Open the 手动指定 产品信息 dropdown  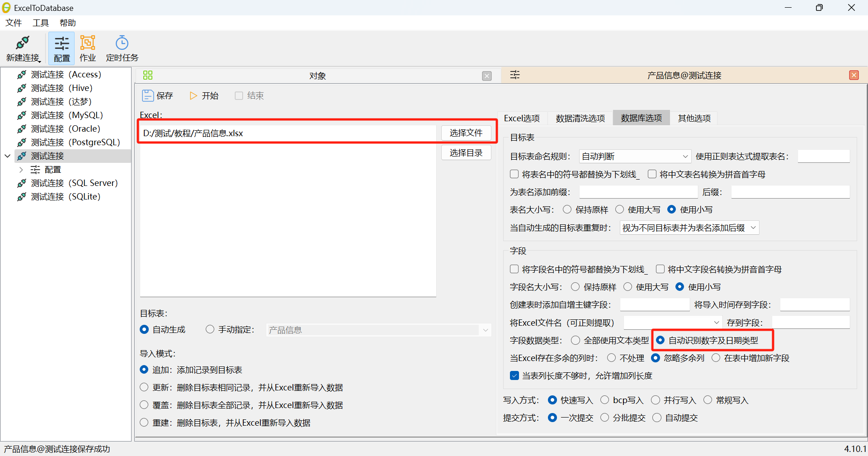pos(378,330)
